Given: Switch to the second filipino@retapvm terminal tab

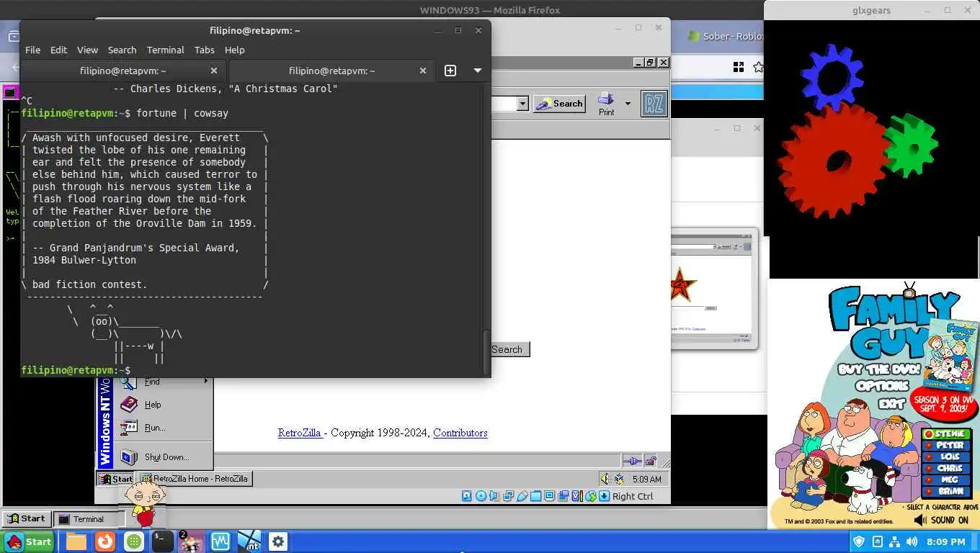Looking at the screenshot, I should coord(331,71).
